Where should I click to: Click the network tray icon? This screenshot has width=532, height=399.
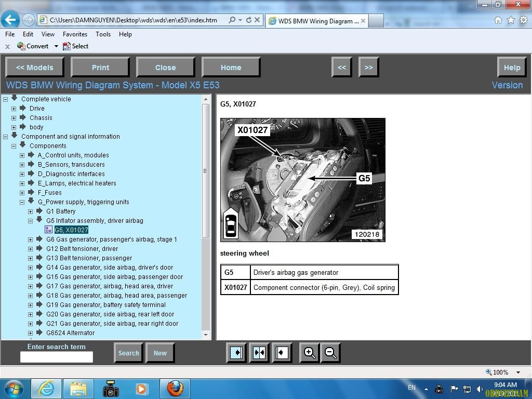[x=467, y=389]
